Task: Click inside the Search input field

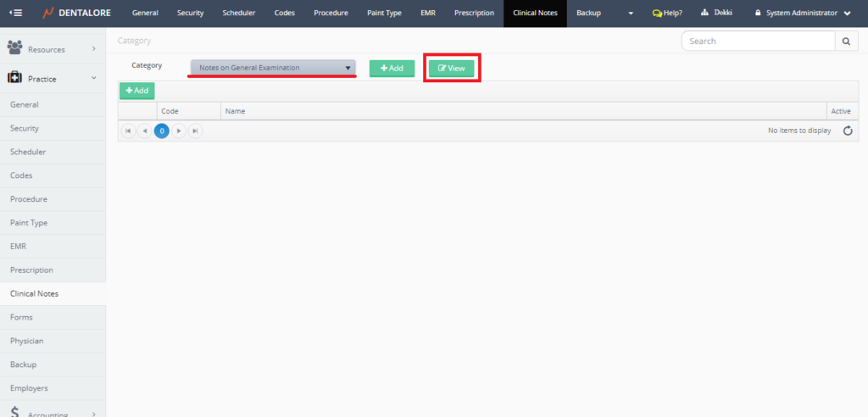Action: click(758, 41)
